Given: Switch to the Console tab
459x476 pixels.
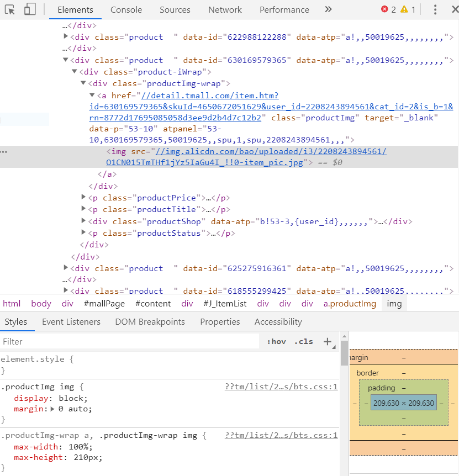Looking at the screenshot, I should 126,9.
